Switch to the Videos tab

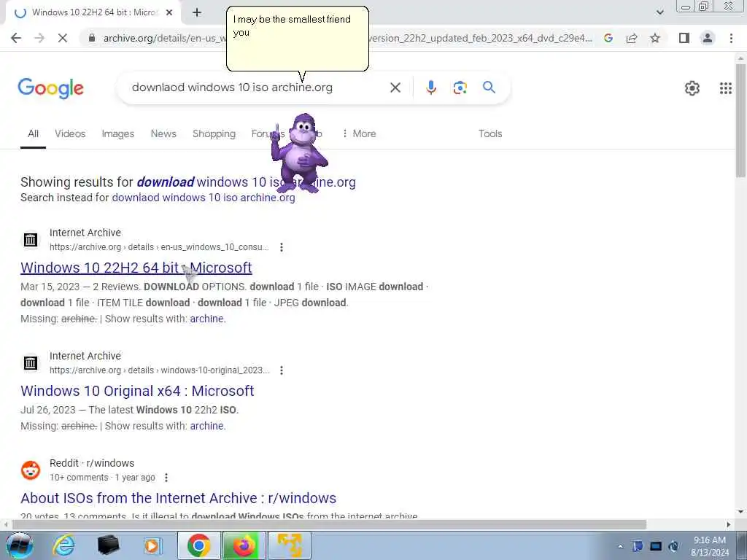(70, 134)
